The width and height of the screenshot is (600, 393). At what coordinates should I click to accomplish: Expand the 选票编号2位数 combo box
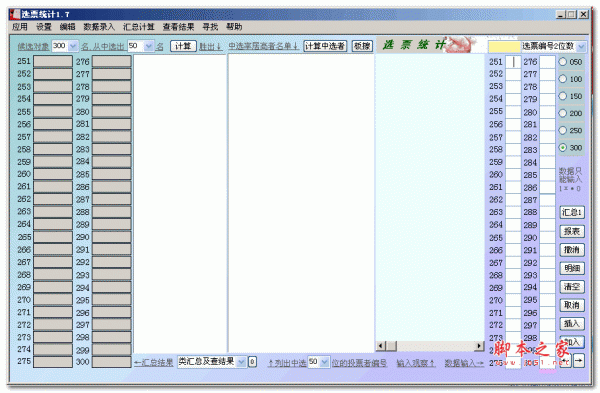click(x=581, y=47)
